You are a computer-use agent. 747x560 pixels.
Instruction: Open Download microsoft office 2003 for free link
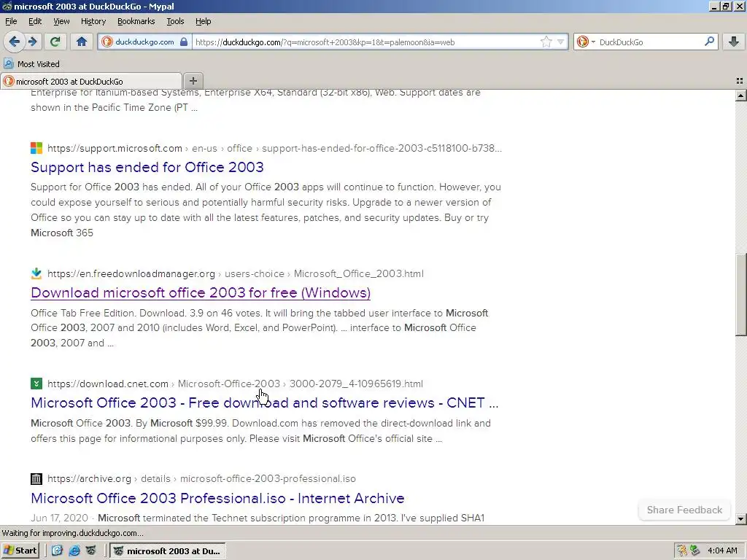coord(201,292)
